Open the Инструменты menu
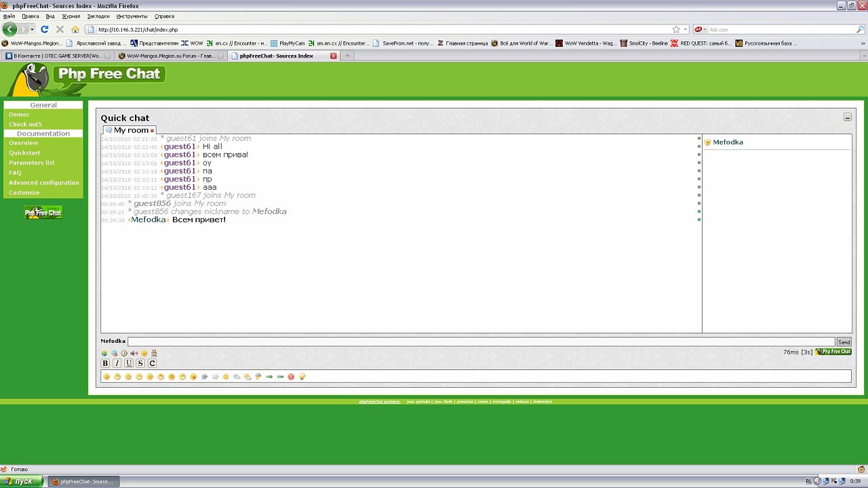This screenshot has height=488, width=868. (132, 16)
